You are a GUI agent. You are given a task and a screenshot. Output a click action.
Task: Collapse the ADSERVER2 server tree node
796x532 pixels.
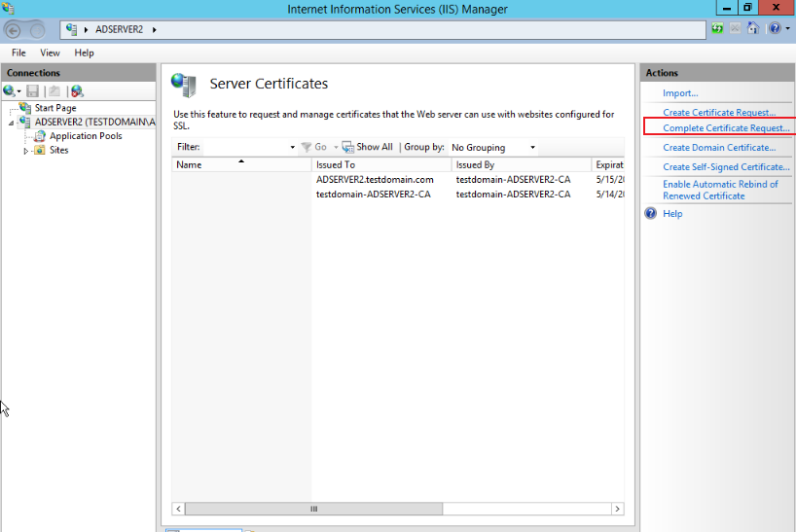11,123
